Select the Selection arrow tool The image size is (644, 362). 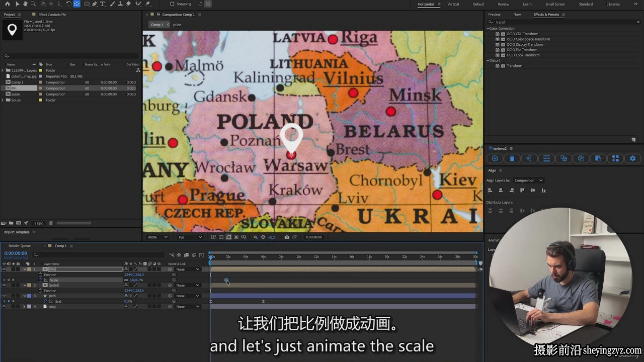(x=17, y=4)
